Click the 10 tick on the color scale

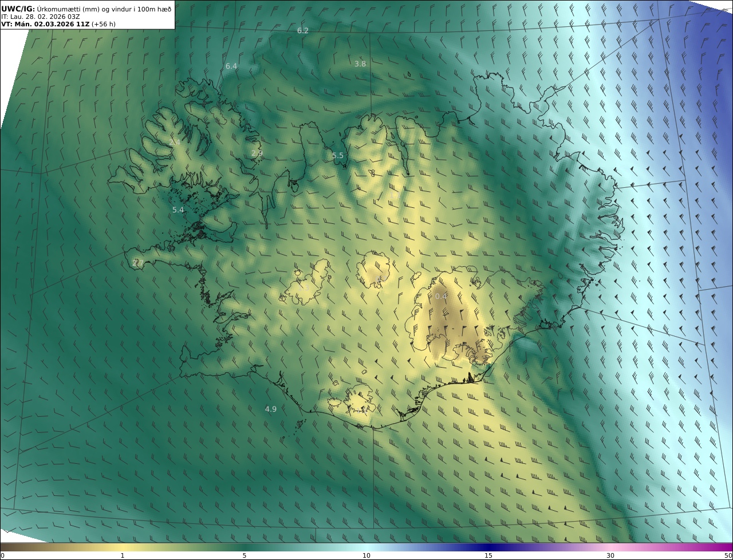pos(366,555)
